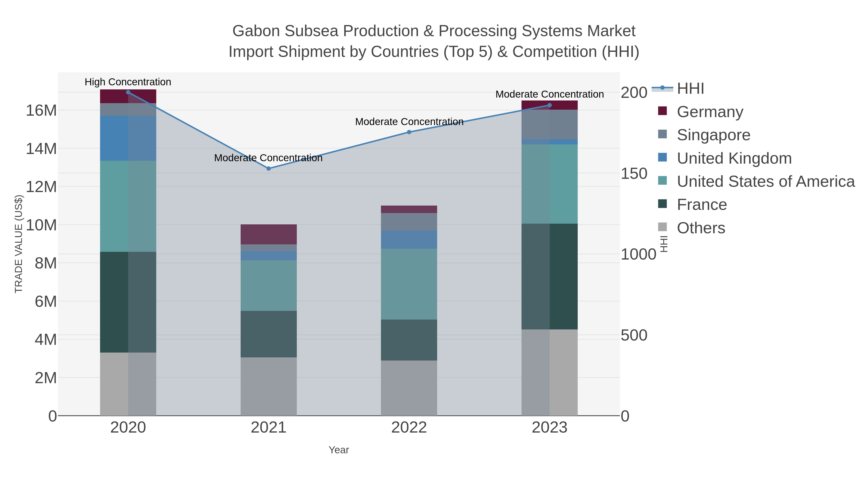Click the 2022 HHI line marker

pos(409,132)
